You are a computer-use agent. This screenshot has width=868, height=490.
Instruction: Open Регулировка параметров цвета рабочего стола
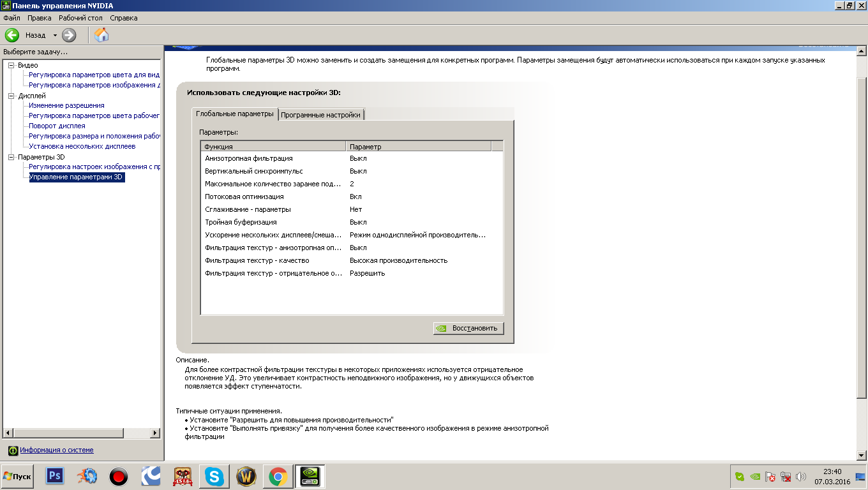[x=94, y=115]
